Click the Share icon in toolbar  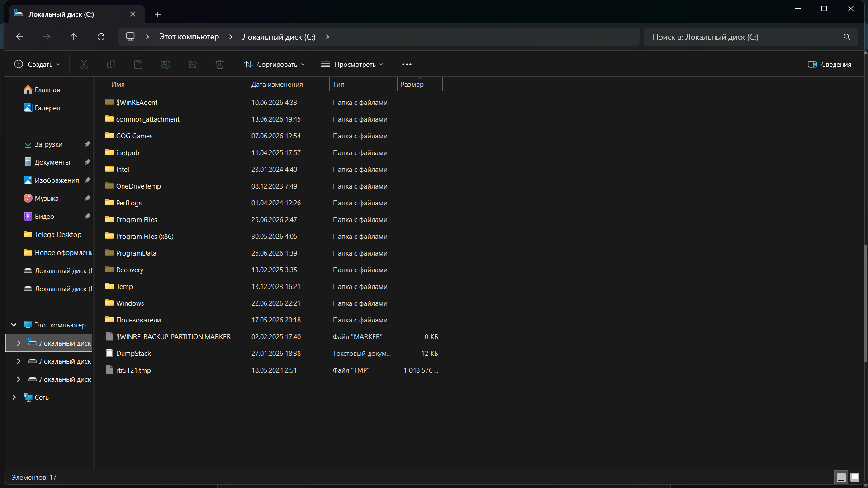point(193,64)
